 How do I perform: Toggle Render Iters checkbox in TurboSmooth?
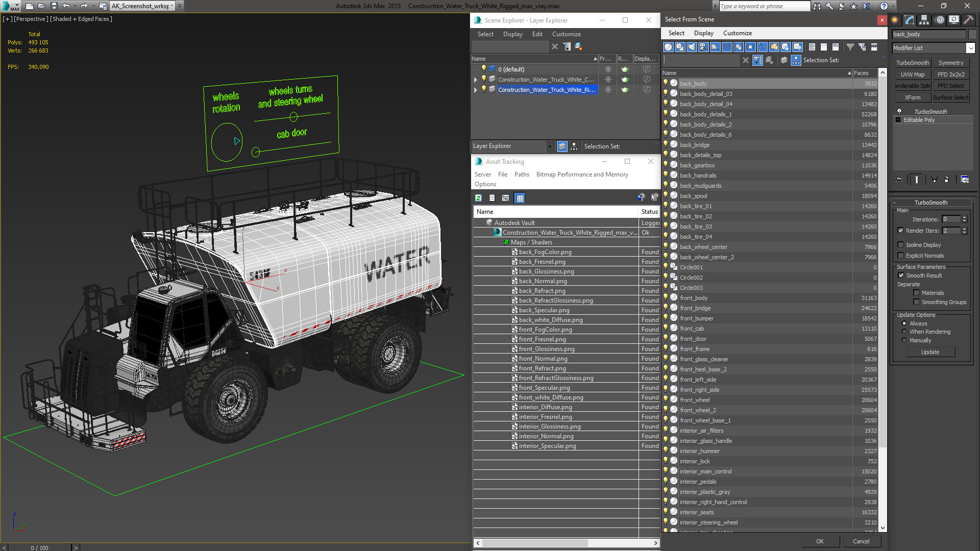click(x=901, y=231)
